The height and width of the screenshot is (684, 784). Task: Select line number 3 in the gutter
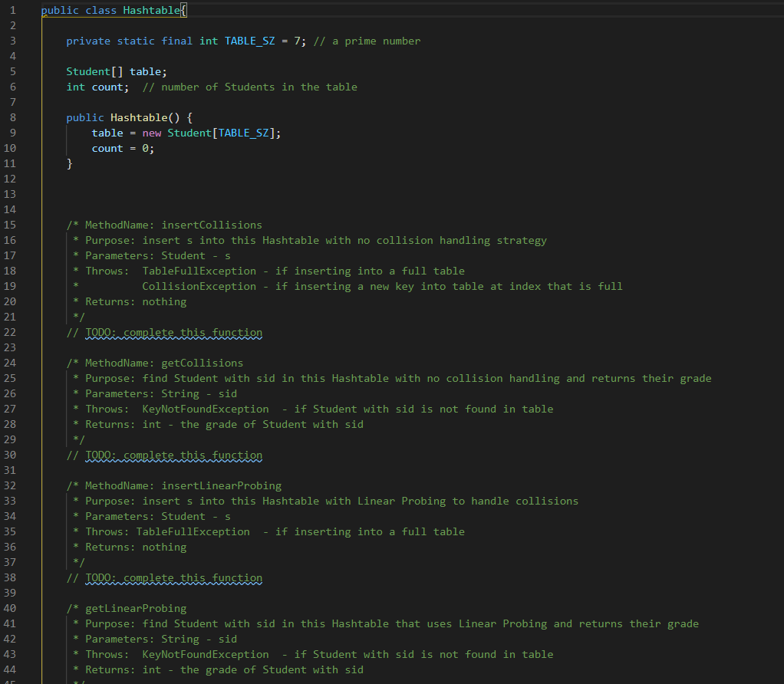[x=12, y=41]
